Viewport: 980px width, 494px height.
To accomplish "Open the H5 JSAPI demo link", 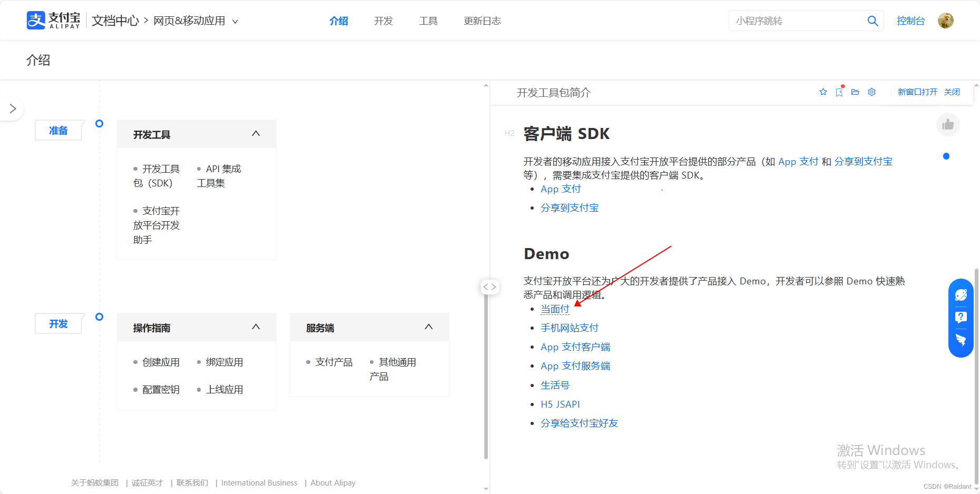I will 560,404.
